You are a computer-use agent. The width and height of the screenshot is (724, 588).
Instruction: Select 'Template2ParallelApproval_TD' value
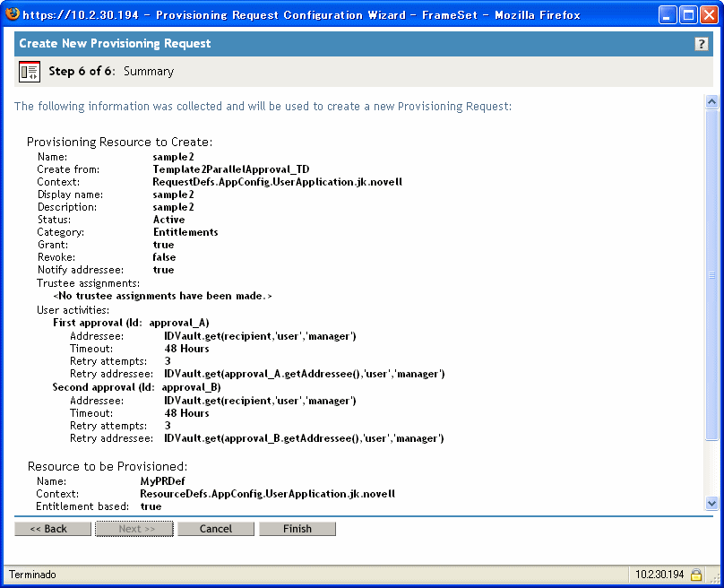(231, 169)
